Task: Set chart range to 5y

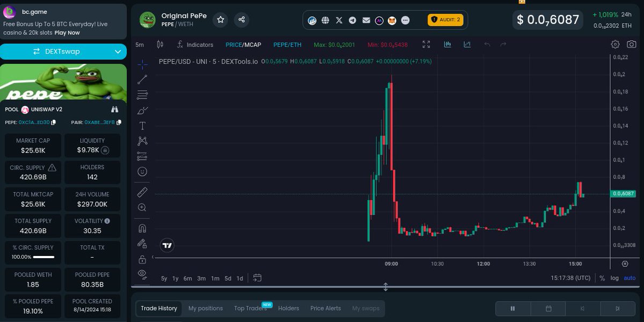Action: [x=164, y=278]
